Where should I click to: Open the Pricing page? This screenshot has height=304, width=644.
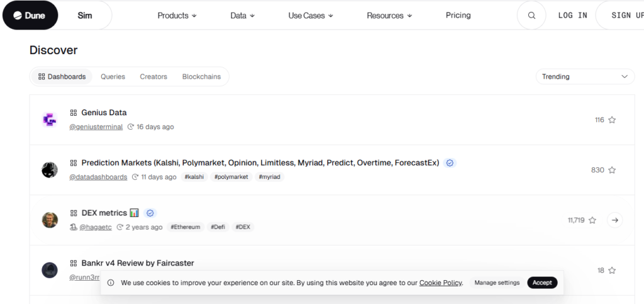pos(458,16)
